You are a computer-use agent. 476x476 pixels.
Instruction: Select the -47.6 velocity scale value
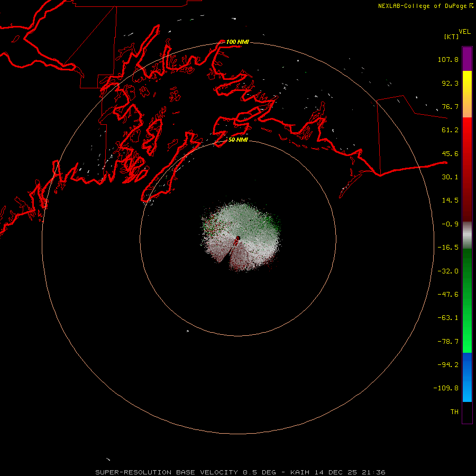click(448, 295)
